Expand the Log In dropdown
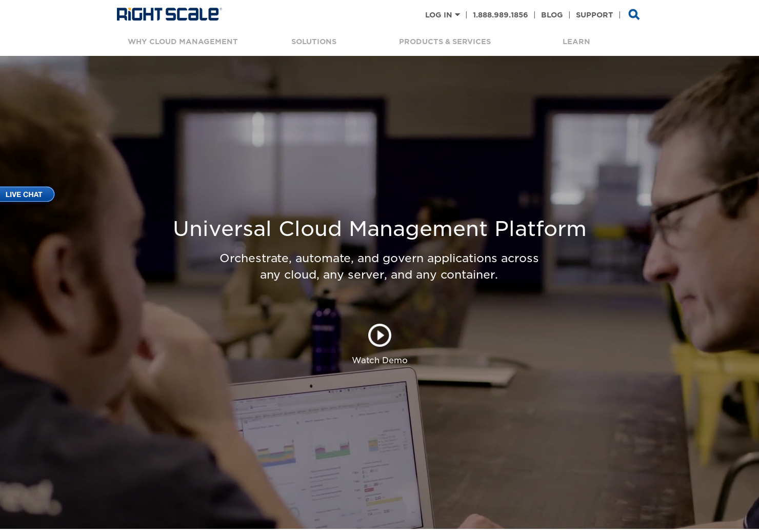This screenshot has width=759, height=532. [442, 15]
